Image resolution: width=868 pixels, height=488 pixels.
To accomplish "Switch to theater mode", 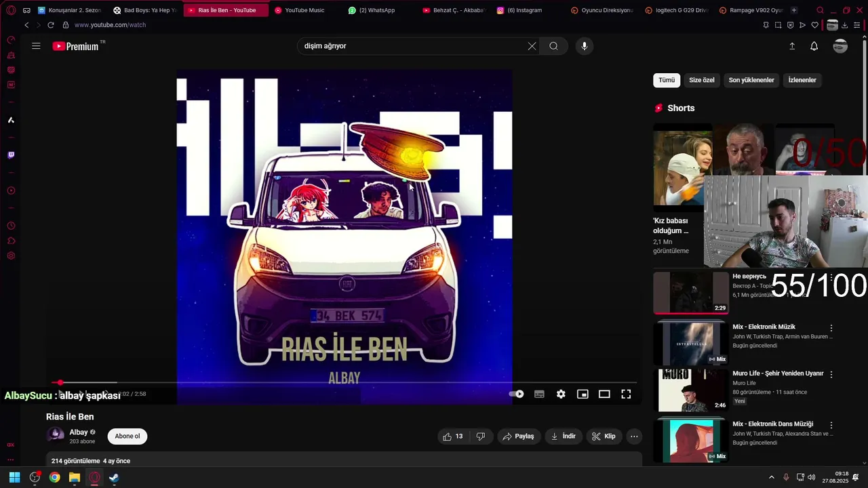I will coord(604,394).
